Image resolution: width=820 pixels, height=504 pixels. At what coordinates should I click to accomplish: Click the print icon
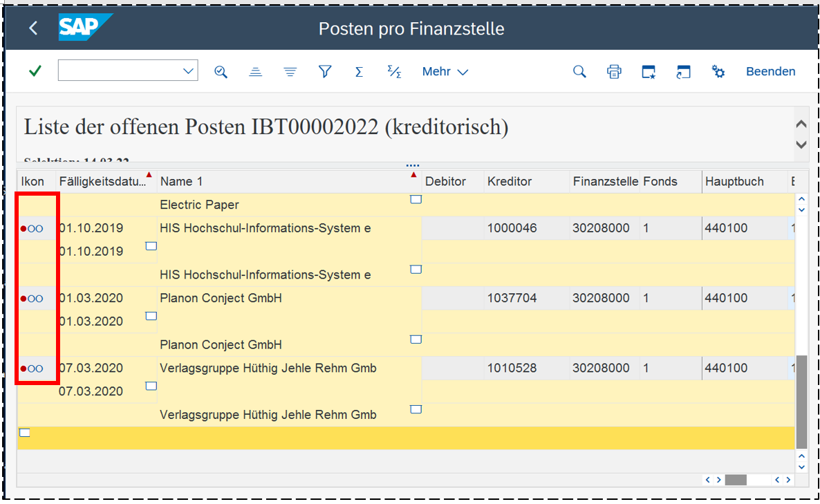tap(614, 72)
